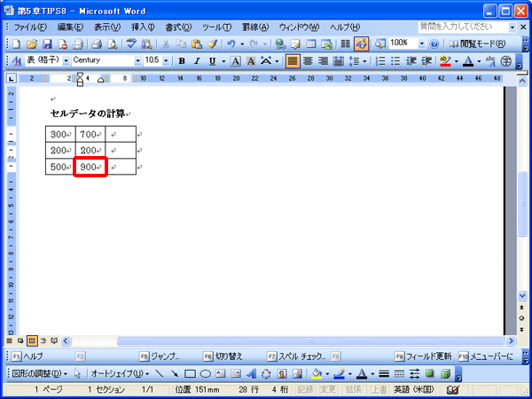Toggle bold formatting
Screen dimensions: 532x399
pos(182,61)
